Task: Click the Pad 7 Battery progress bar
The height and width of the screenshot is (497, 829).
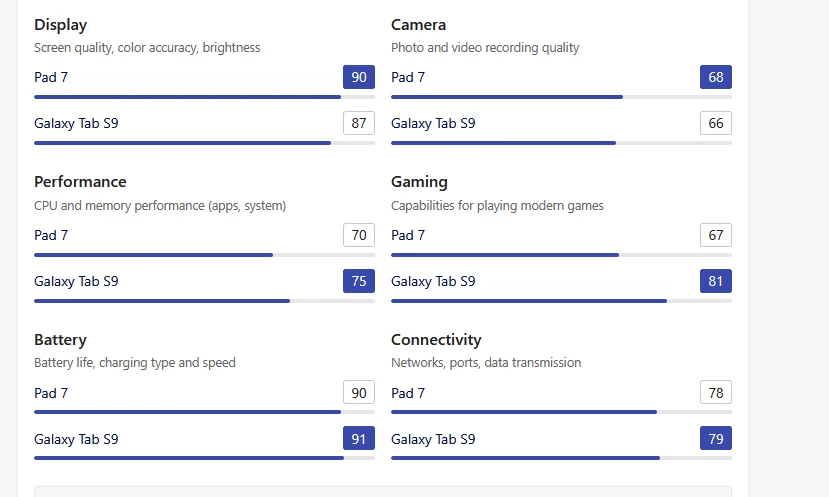Action: (x=204, y=412)
